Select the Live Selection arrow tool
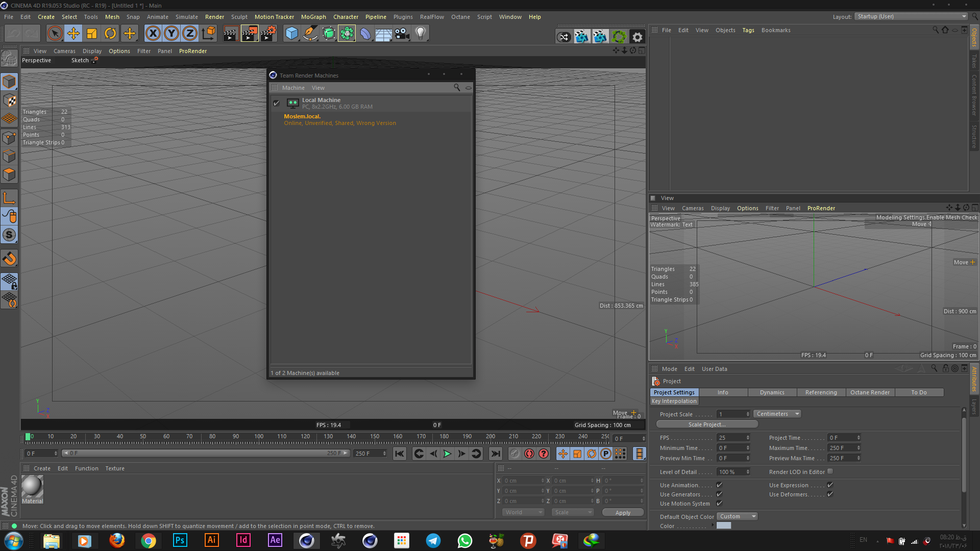Viewport: 980px width, 551px height. pos(55,34)
